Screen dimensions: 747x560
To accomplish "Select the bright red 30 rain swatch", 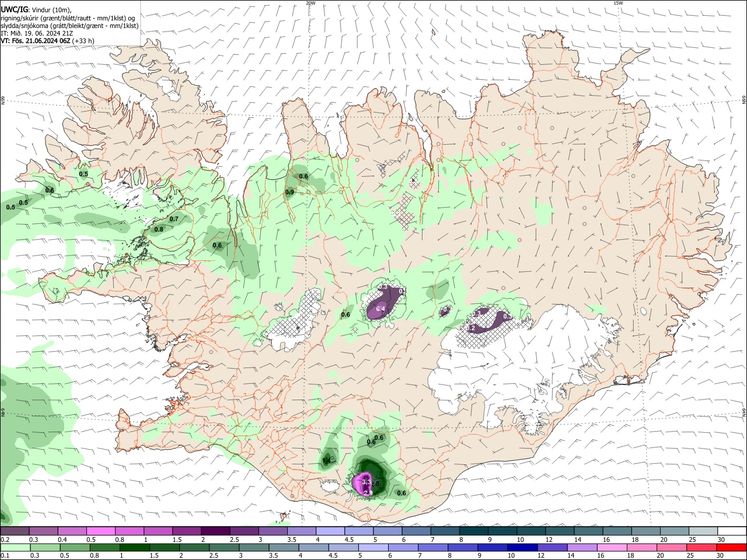I will tap(731, 548).
